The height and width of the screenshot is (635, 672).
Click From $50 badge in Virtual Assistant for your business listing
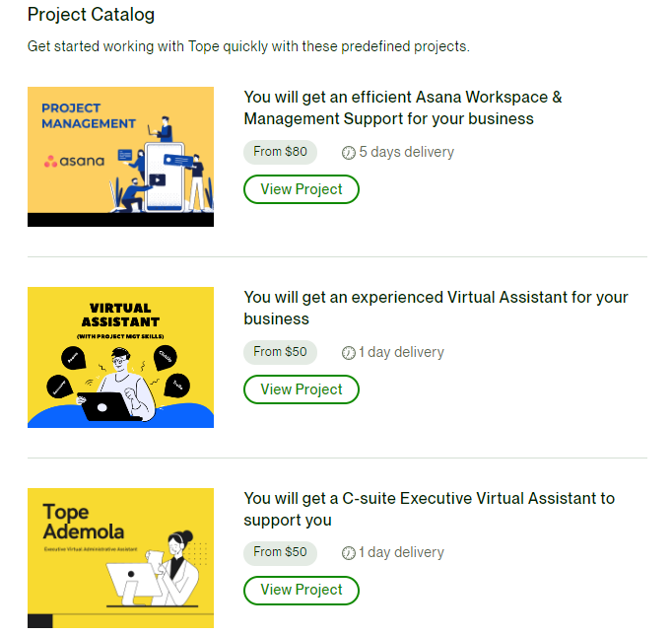(280, 352)
